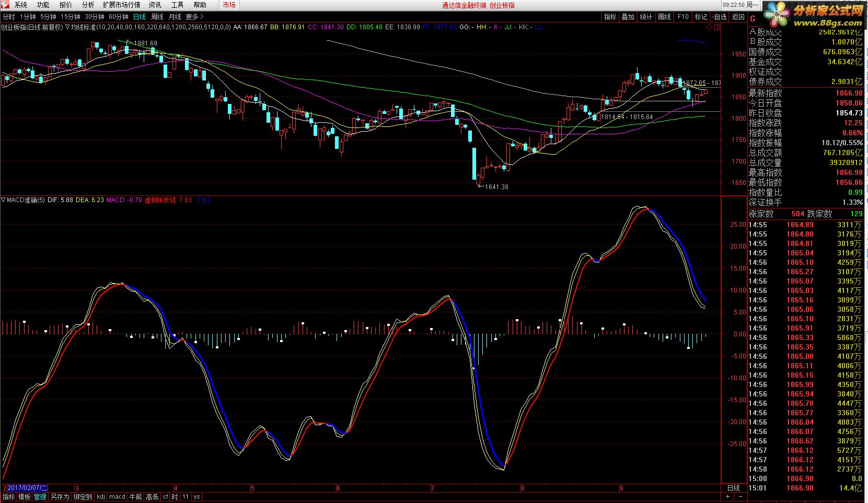The image size is (868, 503).
Task: Expand the MACD准确 indicator dropdown triangle
Action: click(3, 200)
